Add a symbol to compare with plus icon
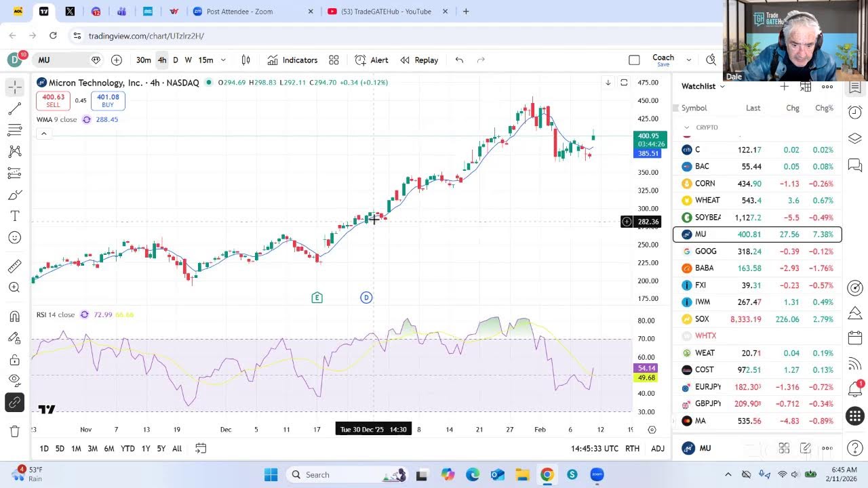This screenshot has height=488, width=868. [117, 60]
